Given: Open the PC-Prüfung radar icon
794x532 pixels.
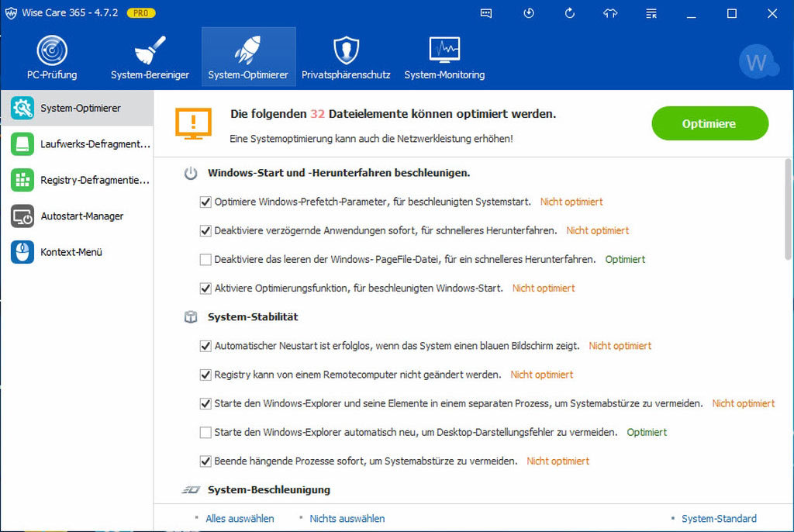Looking at the screenshot, I should pyautogui.click(x=52, y=50).
